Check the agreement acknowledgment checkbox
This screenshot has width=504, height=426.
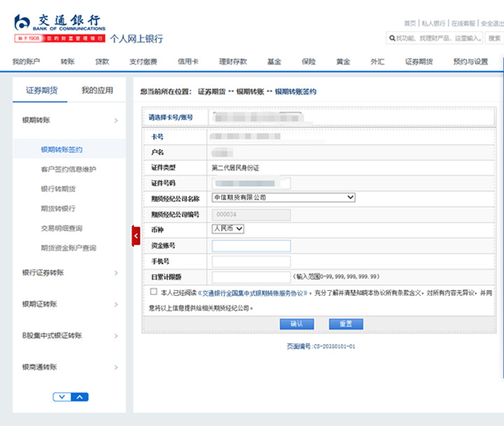[x=153, y=292]
